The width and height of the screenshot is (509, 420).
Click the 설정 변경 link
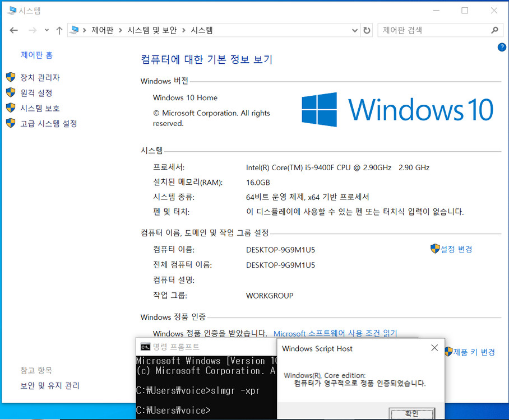[x=456, y=249]
